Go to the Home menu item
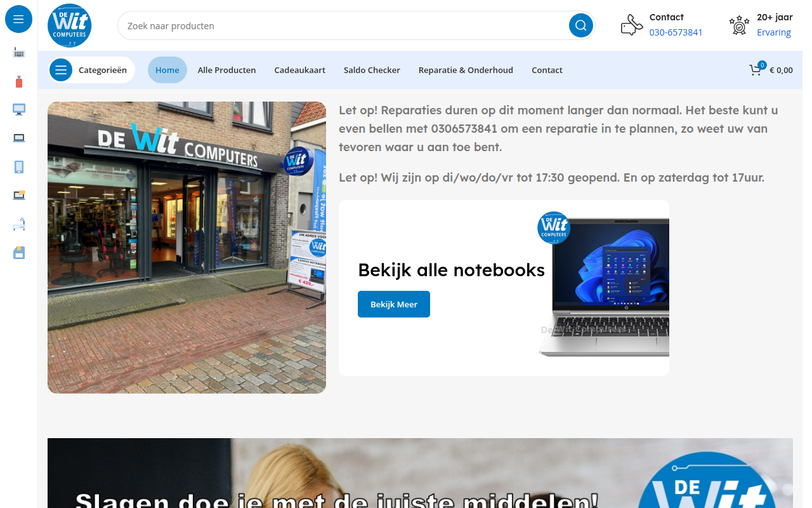Screen dimensions: 812x508 click(167, 70)
